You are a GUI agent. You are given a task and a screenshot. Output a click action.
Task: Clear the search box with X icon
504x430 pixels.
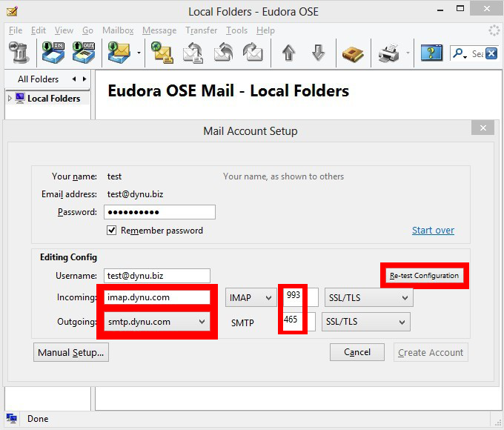pyautogui.click(x=491, y=53)
